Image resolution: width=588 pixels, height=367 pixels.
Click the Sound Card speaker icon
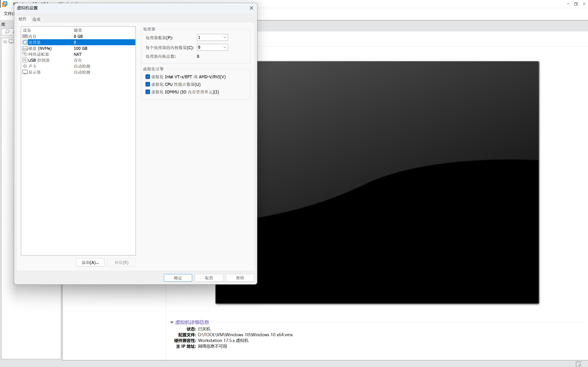tap(25, 66)
